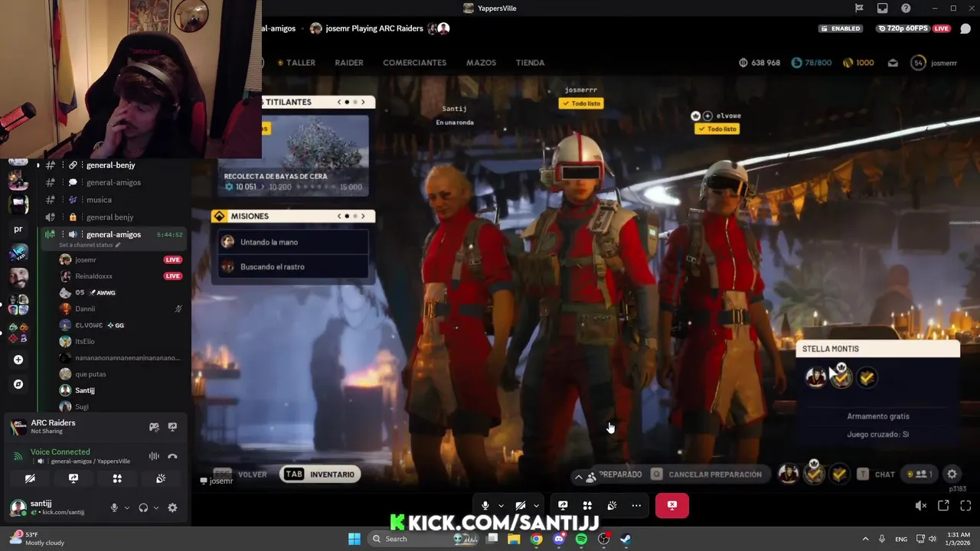Open Discord help question mark icon

pos(906,8)
